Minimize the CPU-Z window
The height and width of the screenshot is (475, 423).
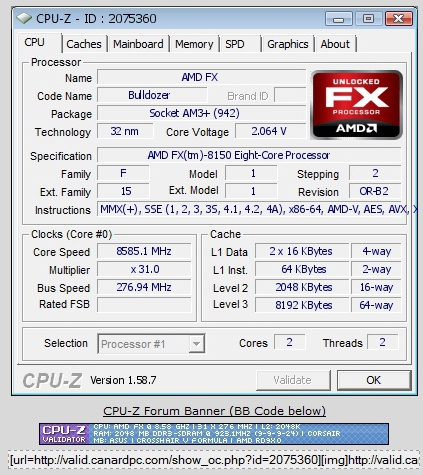pyautogui.click(x=339, y=19)
